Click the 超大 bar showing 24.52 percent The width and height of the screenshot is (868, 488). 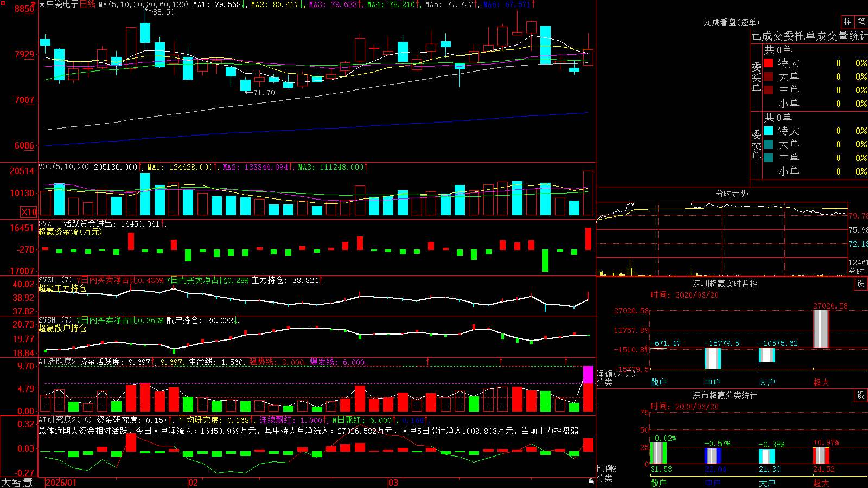pos(821,455)
